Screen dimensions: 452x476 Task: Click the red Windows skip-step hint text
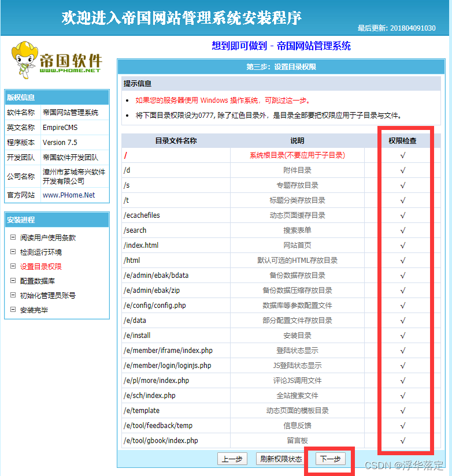click(x=223, y=101)
